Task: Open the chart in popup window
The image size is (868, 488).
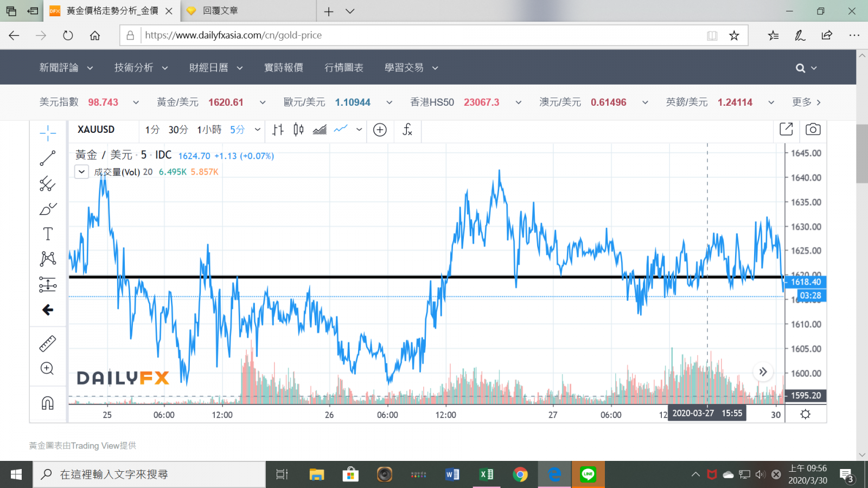Action: pos(786,129)
